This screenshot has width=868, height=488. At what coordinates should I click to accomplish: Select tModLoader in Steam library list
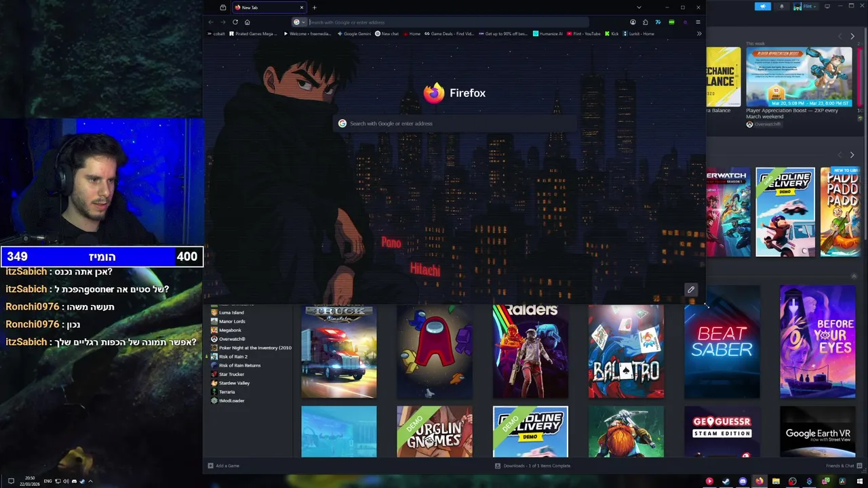[x=228, y=401]
